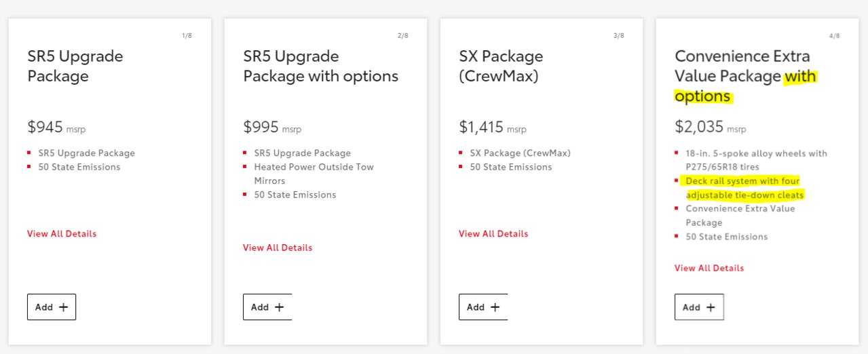868x354 pixels.
Task: Click the 18-in. 5-spoke alloy wheels bullet
Action: point(756,160)
